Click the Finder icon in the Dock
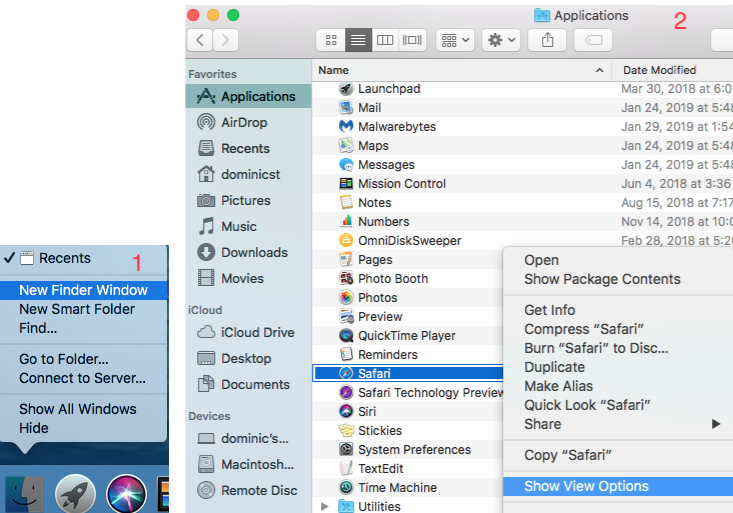 pos(24,494)
